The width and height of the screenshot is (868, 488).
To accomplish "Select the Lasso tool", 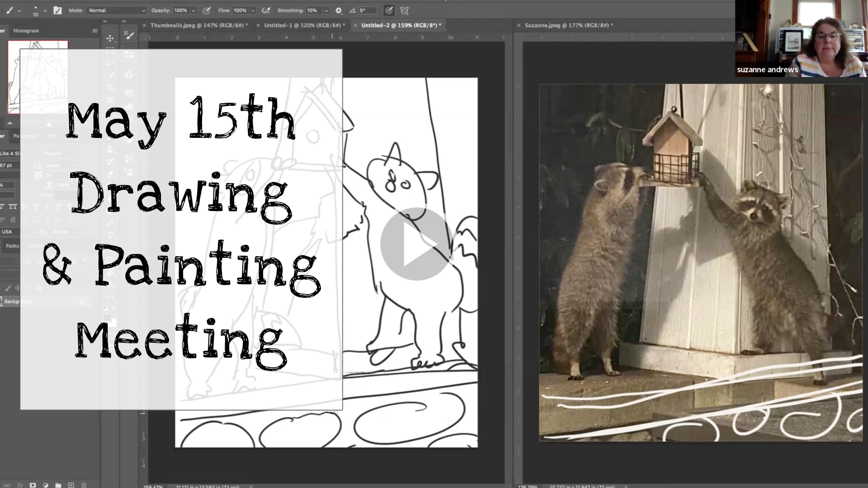I will coord(110,63).
